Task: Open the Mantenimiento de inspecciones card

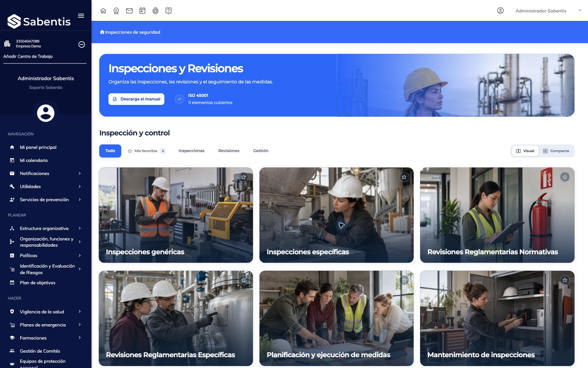Action: (497, 318)
